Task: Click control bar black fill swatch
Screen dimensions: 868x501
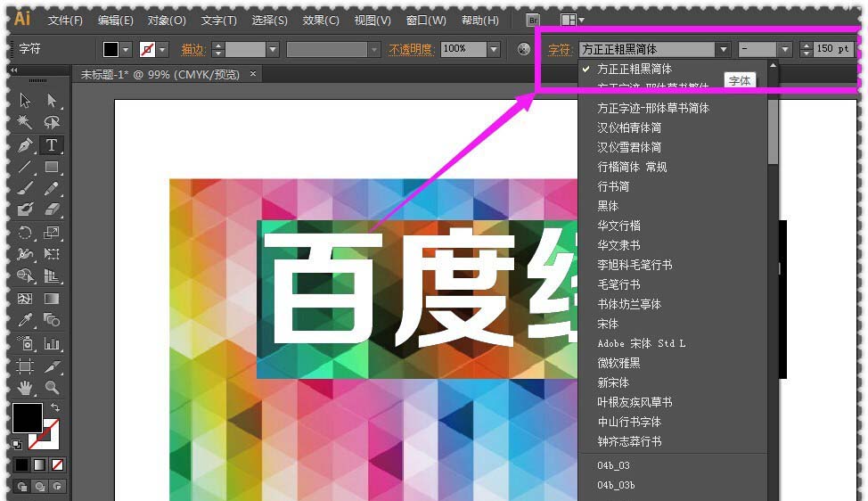Action: coord(111,49)
